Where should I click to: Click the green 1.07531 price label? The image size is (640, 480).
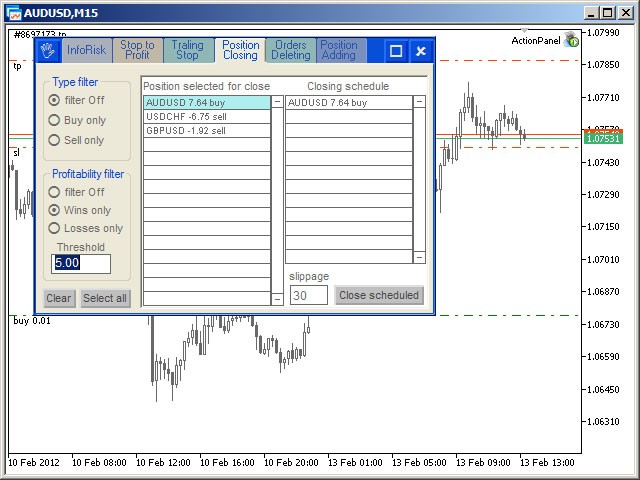pos(603,139)
